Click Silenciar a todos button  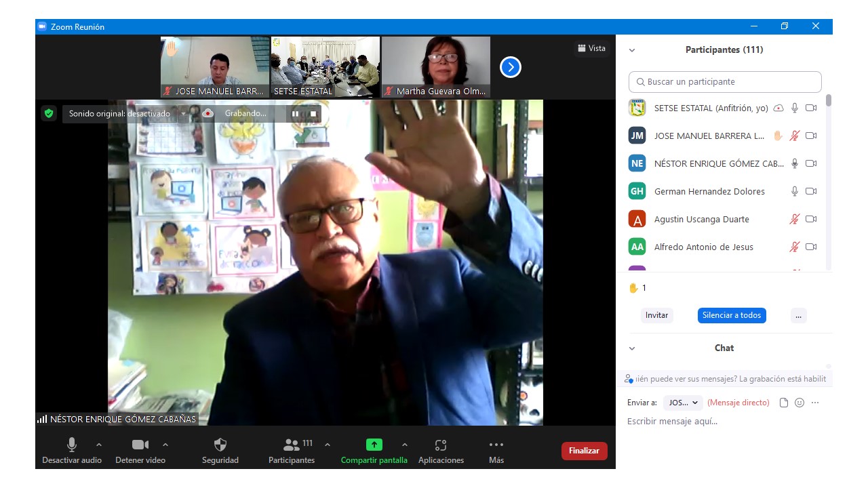tap(732, 315)
